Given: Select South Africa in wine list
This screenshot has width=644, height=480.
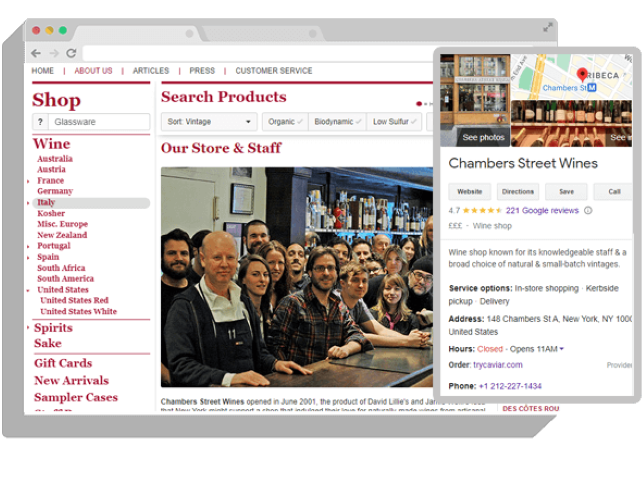Looking at the screenshot, I should pyautogui.click(x=61, y=268).
